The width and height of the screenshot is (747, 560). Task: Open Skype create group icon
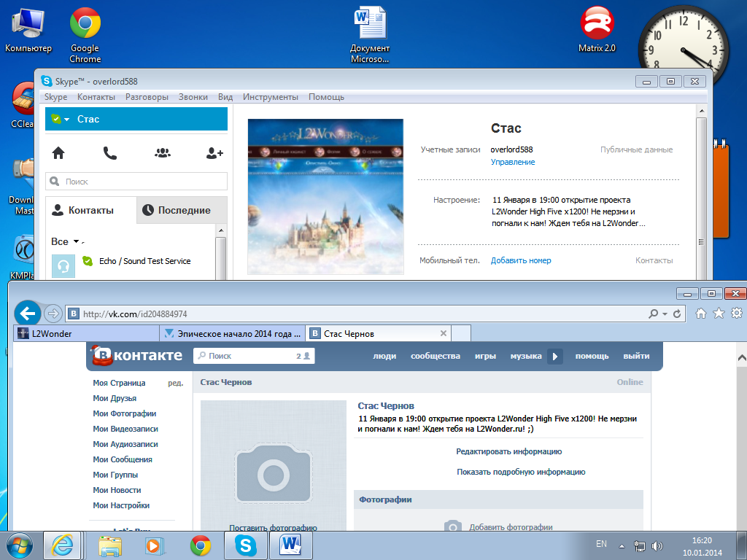coord(163,153)
